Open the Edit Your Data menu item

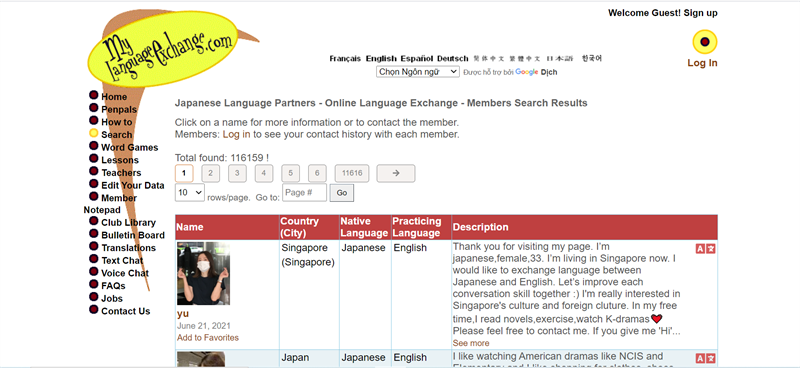point(133,185)
